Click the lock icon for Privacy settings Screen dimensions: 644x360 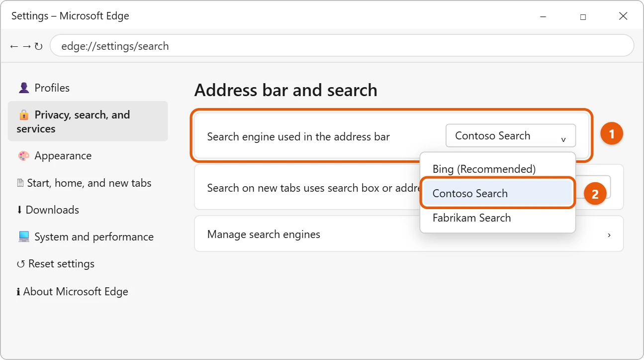coord(24,115)
